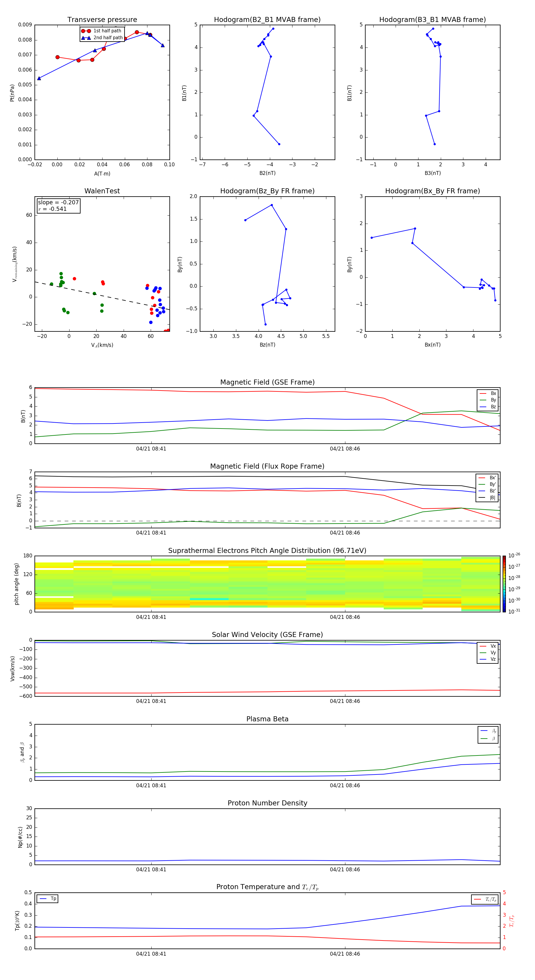Click the dashed regression line in WalenTest plot
The width and height of the screenshot is (535, 980).
pyautogui.click(x=102, y=296)
